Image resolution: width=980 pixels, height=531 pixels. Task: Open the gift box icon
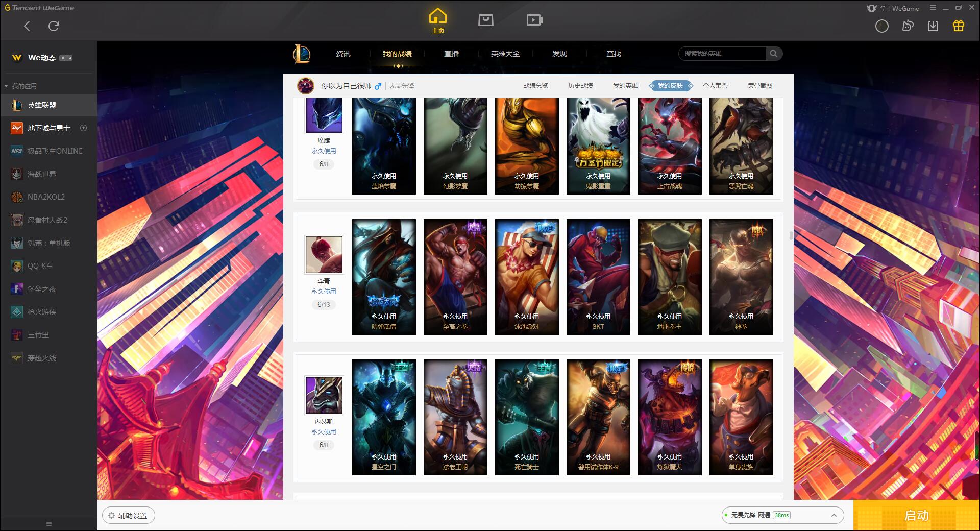(959, 26)
